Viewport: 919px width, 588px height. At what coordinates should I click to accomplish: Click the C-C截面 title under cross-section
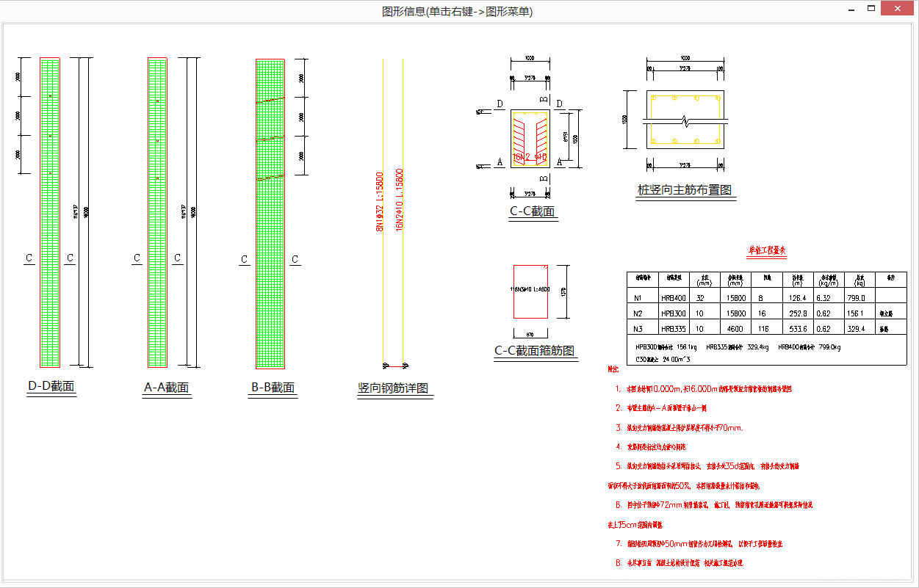(x=533, y=212)
